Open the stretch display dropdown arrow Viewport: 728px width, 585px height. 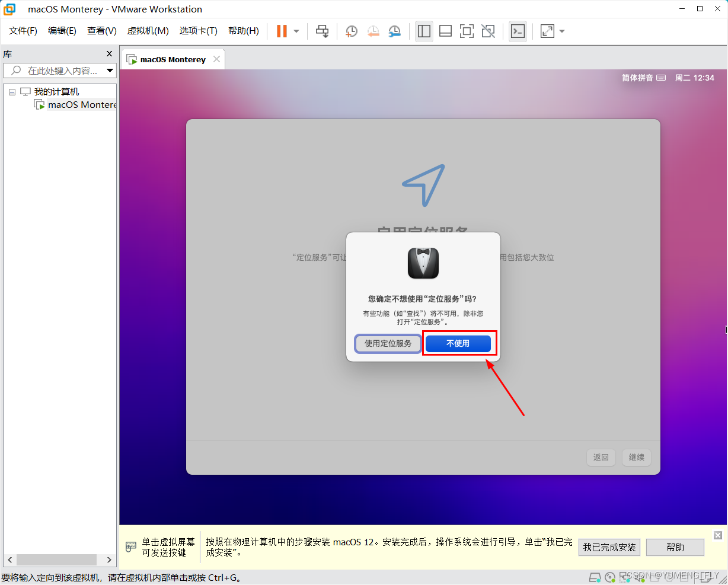[x=562, y=31]
